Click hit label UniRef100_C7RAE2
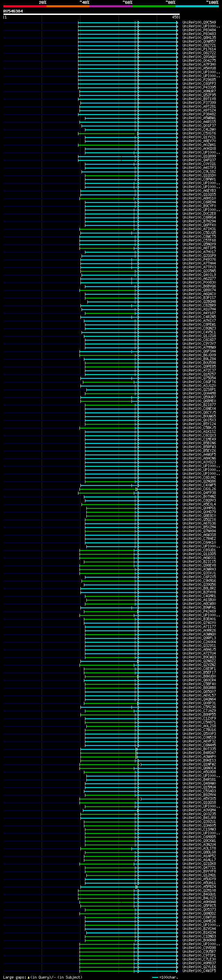Image resolution: width=222 pixels, height=980 pixels. pyautogui.click(x=199, y=538)
